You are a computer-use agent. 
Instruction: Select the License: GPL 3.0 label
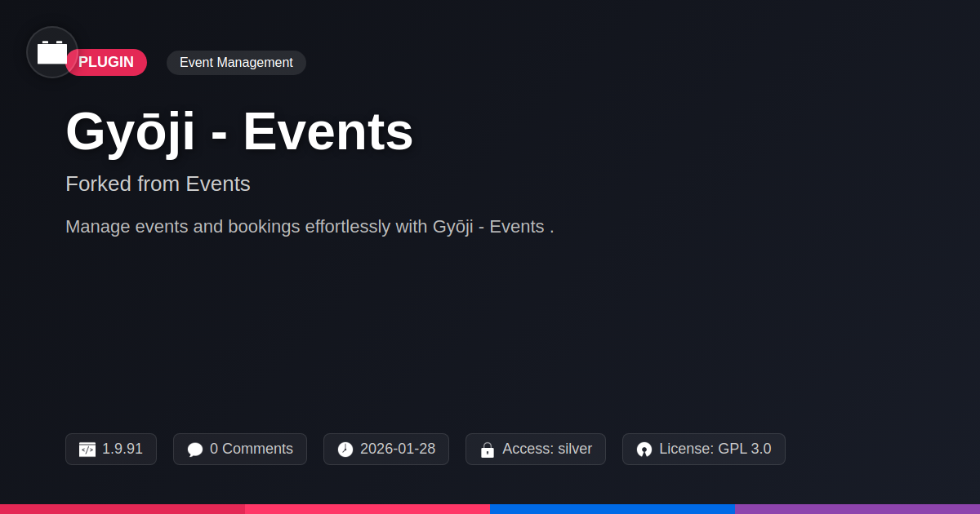point(715,449)
